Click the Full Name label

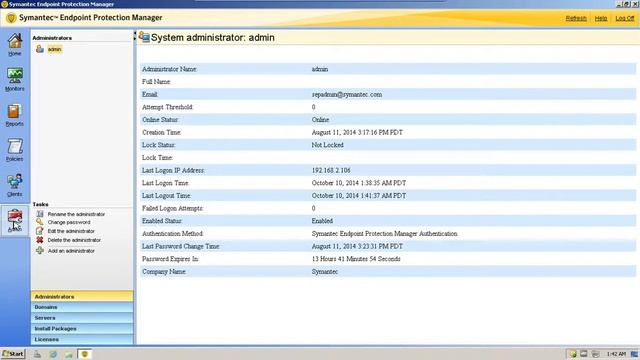pyautogui.click(x=156, y=82)
